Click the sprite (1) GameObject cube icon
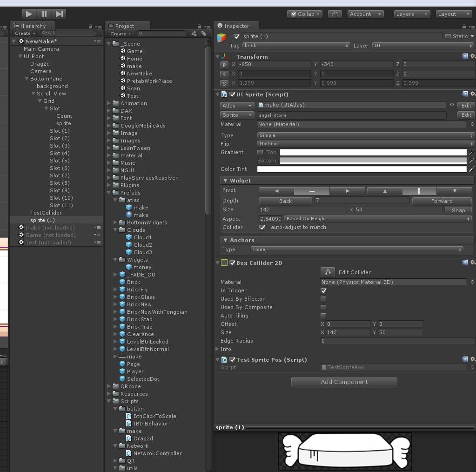 pos(221,37)
